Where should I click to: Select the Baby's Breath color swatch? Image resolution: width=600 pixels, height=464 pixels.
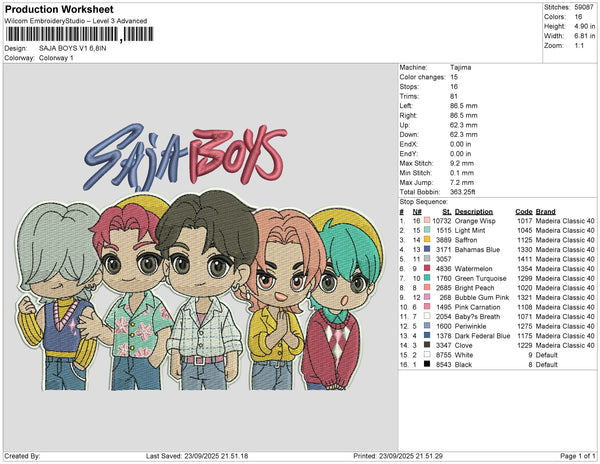pyautogui.click(x=427, y=316)
